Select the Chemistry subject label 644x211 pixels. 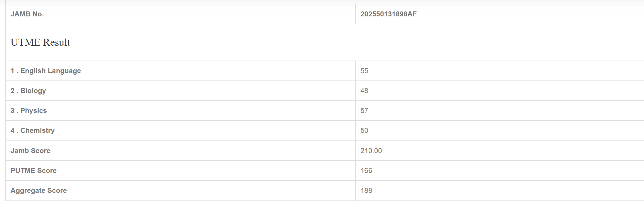(x=37, y=131)
